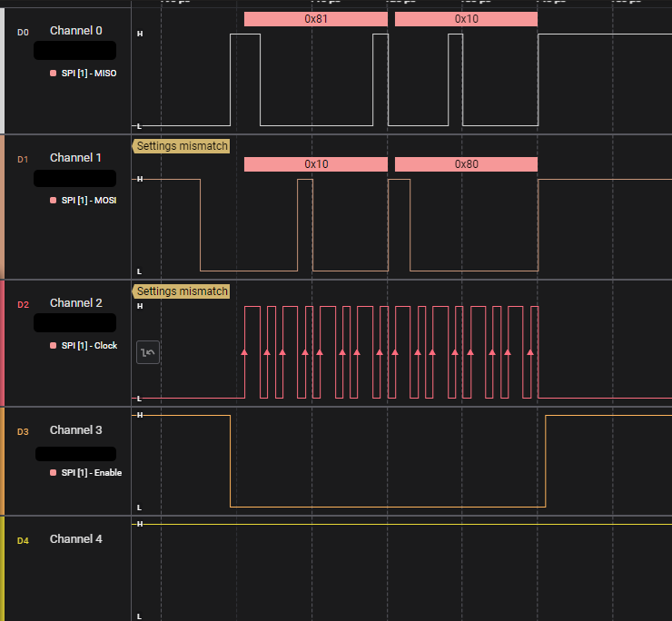Select the 0x80 MOSI decoded byte
This screenshot has width=672, height=621.
tap(466, 164)
